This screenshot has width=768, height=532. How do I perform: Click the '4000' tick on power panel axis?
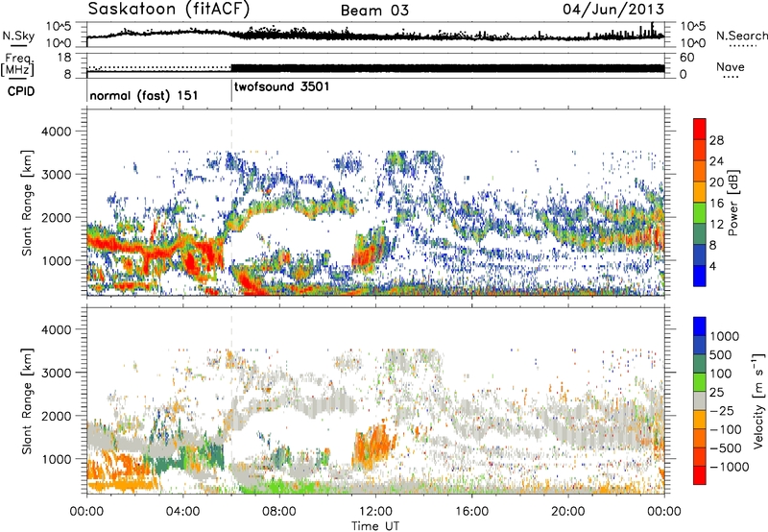coord(56,132)
